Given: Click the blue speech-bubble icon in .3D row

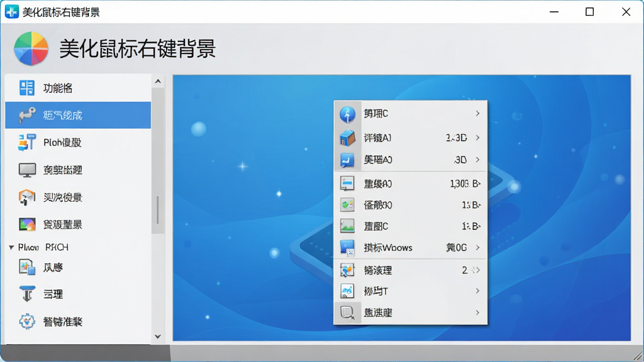Looking at the screenshot, I should pos(347,160).
